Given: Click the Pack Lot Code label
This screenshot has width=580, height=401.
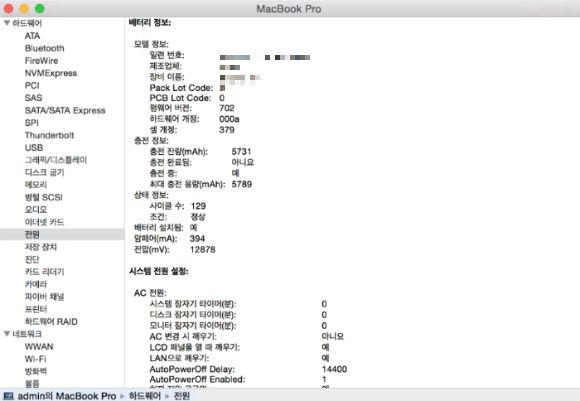Looking at the screenshot, I should point(182,88).
